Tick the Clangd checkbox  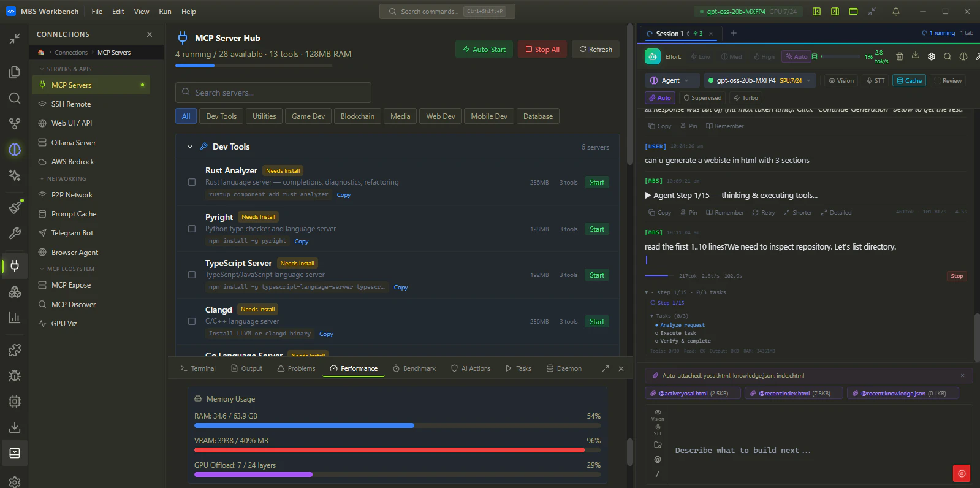click(192, 321)
